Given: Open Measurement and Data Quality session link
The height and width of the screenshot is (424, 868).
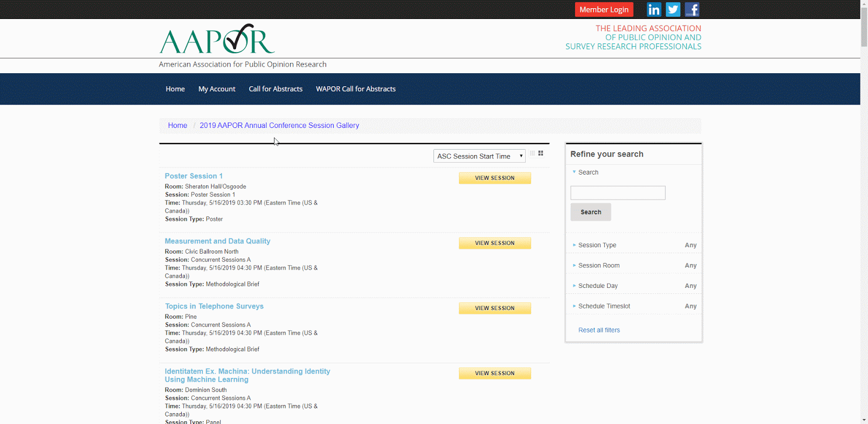Looking at the screenshot, I should coord(218,241).
